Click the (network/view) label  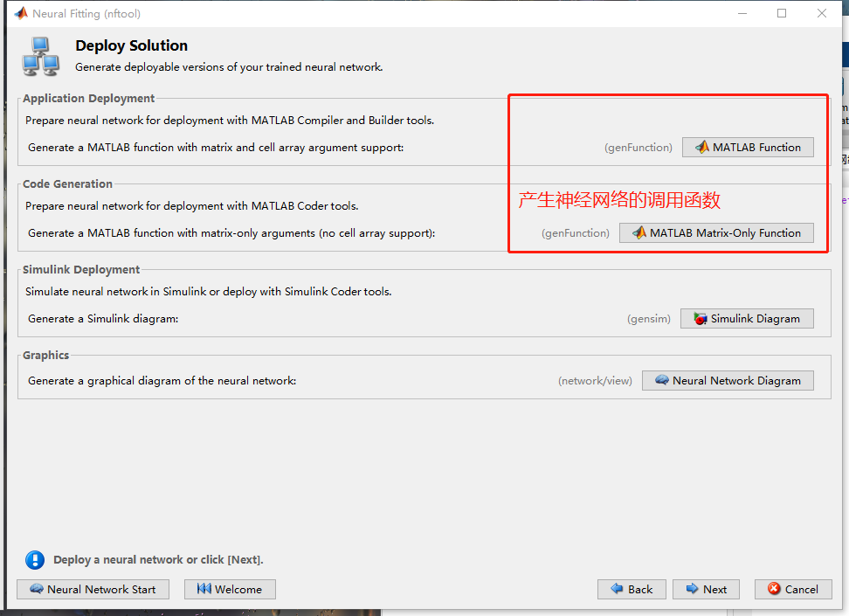pos(595,381)
